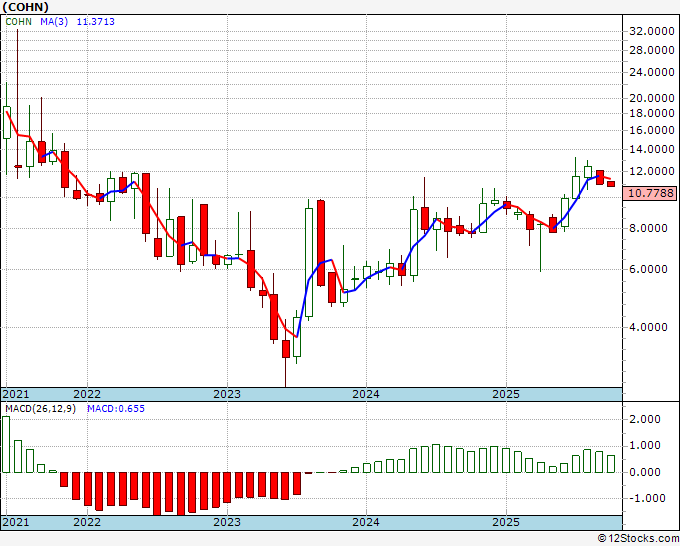Click the 28.0000 price axis label
The width and height of the screenshot is (680, 546).
point(651,50)
